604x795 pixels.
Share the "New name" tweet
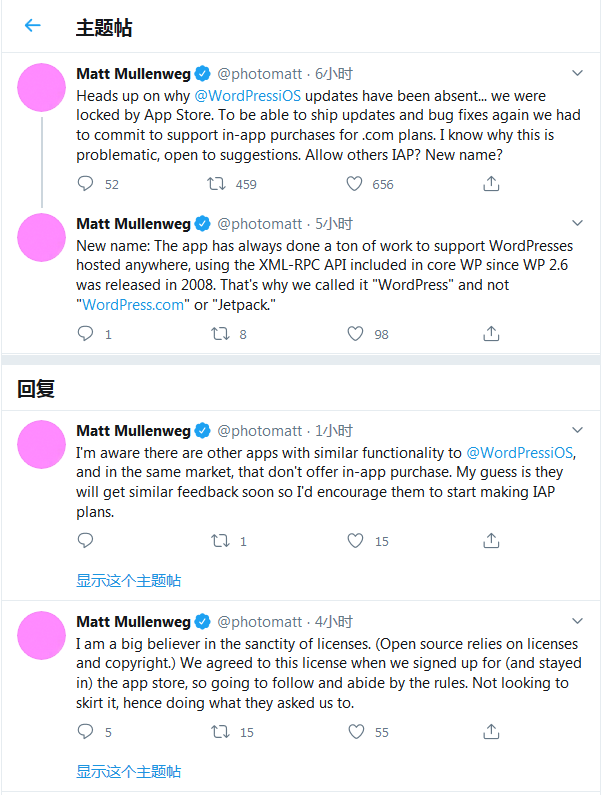click(x=491, y=334)
